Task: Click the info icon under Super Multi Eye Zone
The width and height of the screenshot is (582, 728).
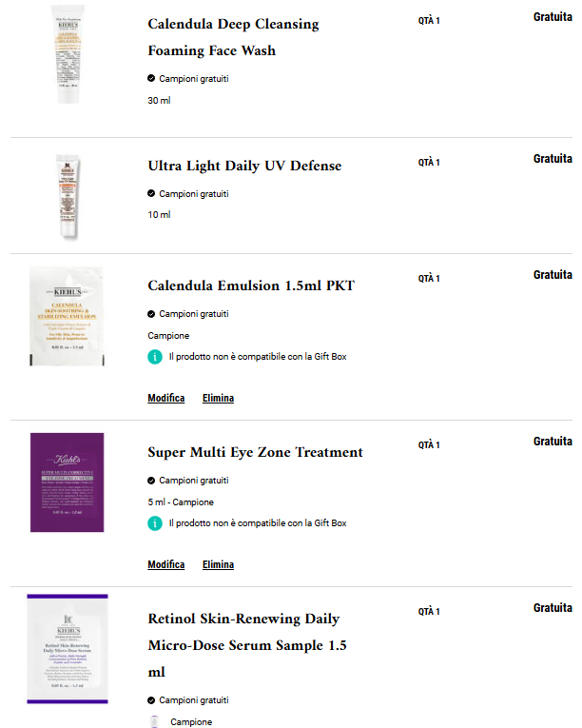Action: tap(155, 523)
